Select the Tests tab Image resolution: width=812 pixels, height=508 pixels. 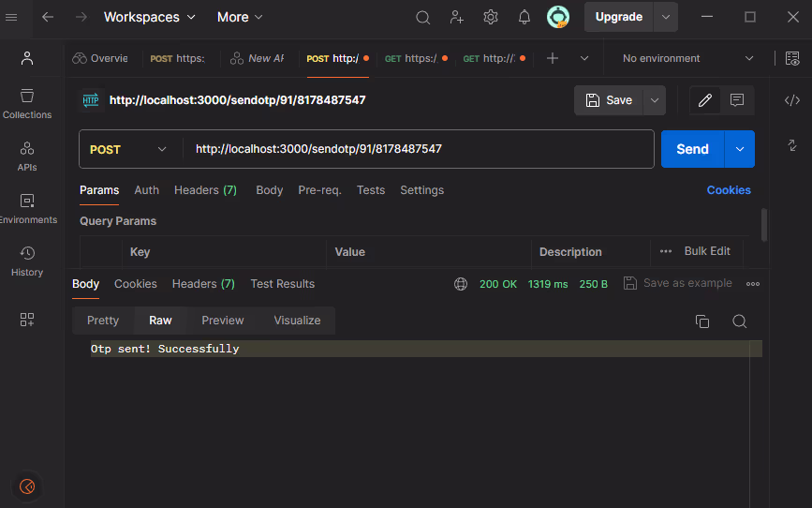pos(371,190)
